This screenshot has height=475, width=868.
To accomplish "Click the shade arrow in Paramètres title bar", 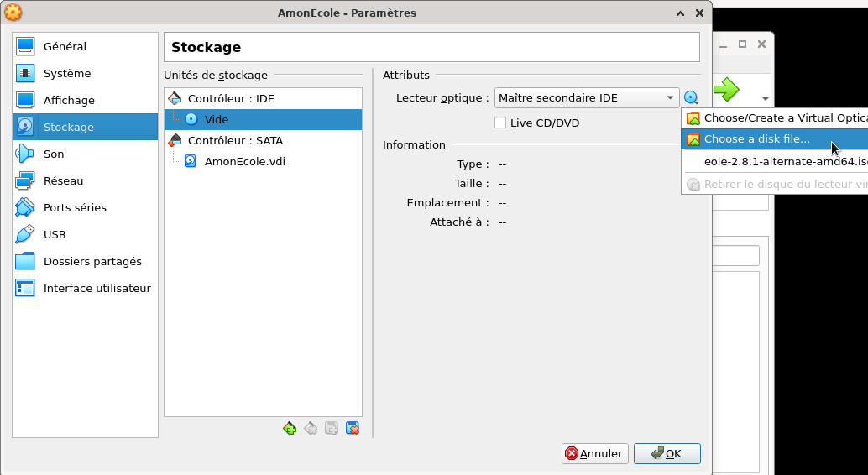I will click(x=680, y=13).
